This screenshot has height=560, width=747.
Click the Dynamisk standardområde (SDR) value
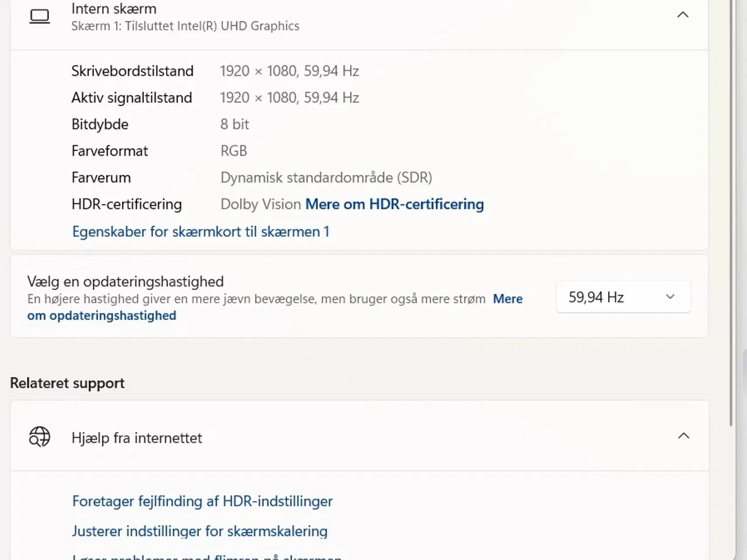pyautogui.click(x=326, y=177)
